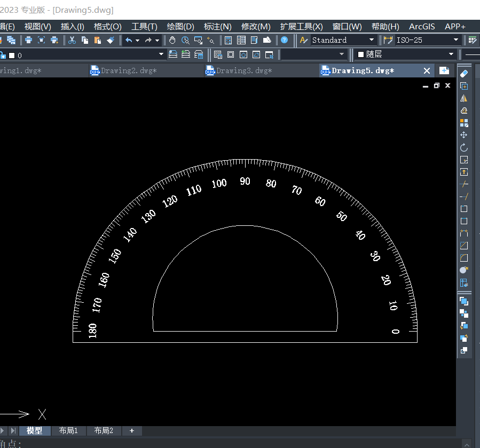Click the white color swatch for layer 0
This screenshot has width=480, height=448.
pyautogui.click(x=12, y=56)
